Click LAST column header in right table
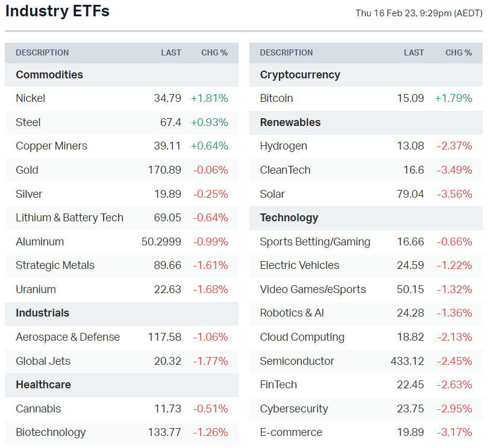The width and height of the screenshot is (488, 448). point(414,53)
